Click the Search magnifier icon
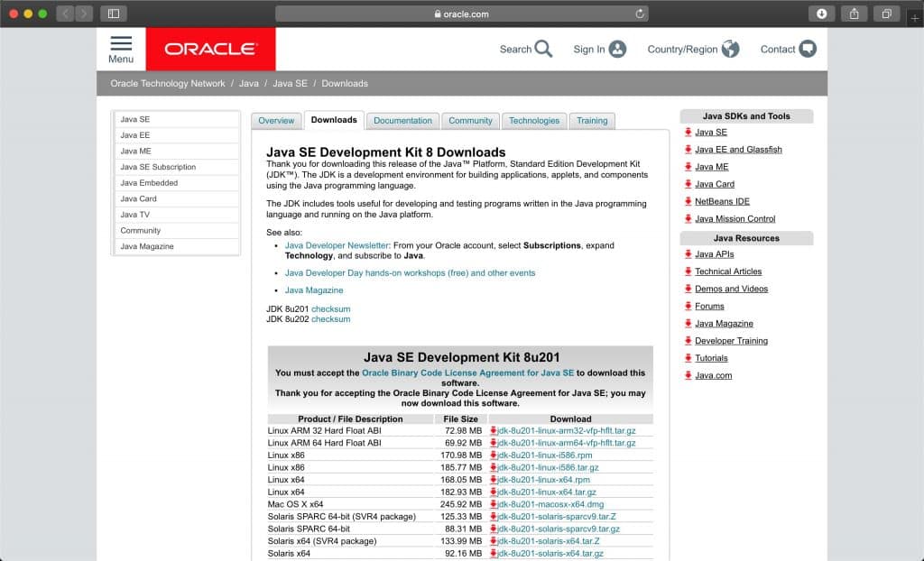924x561 pixels. [x=543, y=49]
